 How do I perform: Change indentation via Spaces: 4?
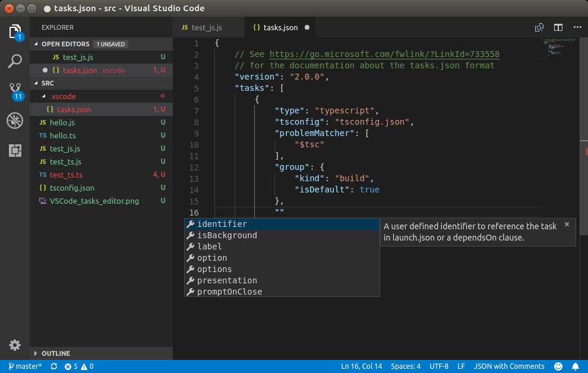(x=406, y=366)
